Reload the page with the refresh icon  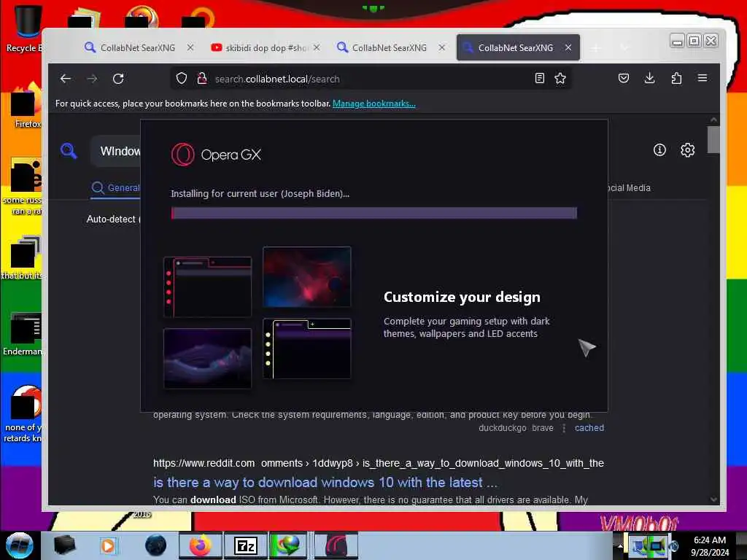tap(118, 79)
